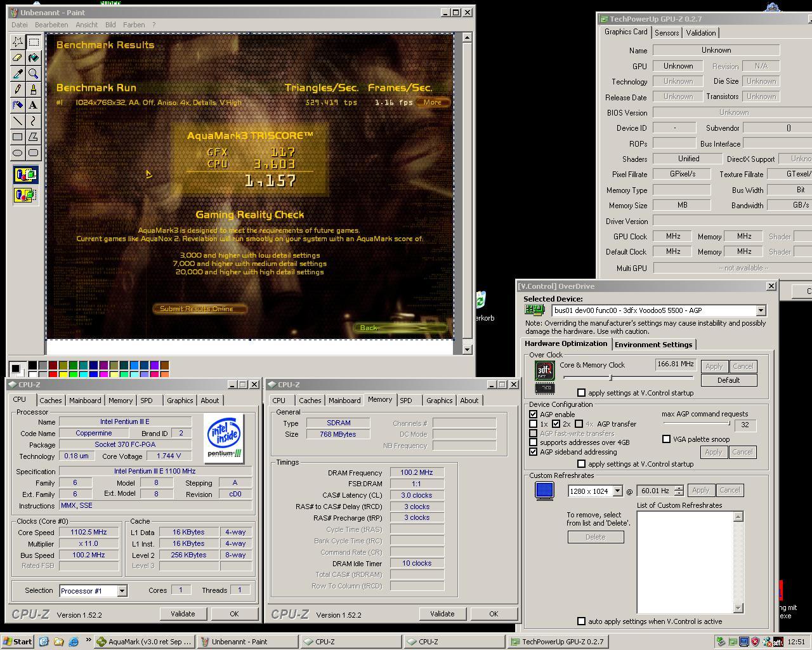
Task: Choose the Eraser tool in Paint
Action: click(18, 58)
